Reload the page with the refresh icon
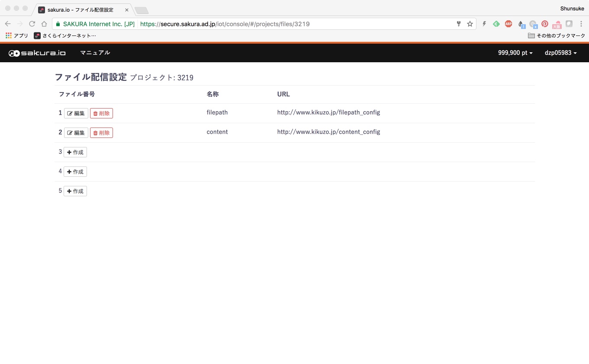The image size is (589, 364). point(32,24)
